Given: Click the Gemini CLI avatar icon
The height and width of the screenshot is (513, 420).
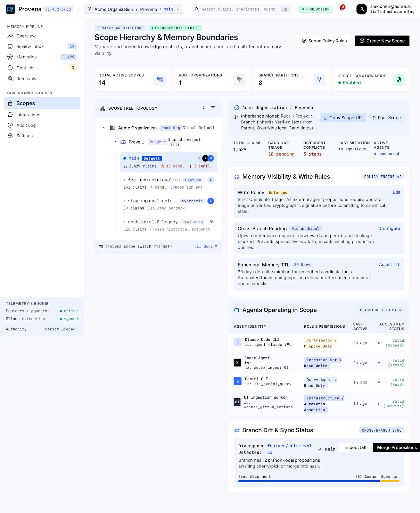Looking at the screenshot, I should point(237,382).
